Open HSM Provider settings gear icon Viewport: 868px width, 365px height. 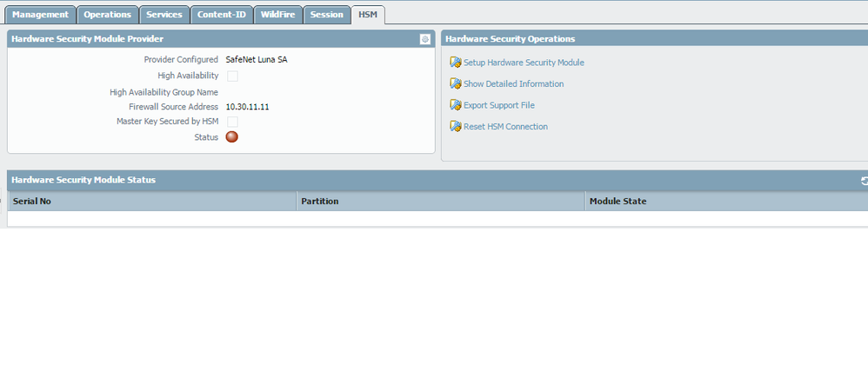pyautogui.click(x=424, y=39)
